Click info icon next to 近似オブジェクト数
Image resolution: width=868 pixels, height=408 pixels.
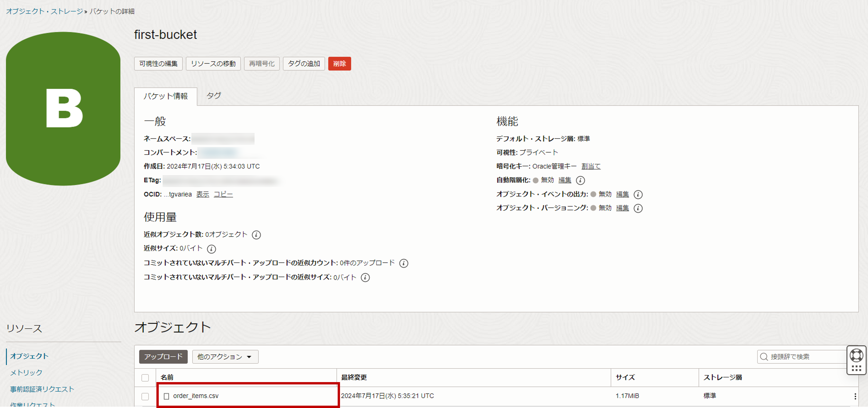click(256, 235)
